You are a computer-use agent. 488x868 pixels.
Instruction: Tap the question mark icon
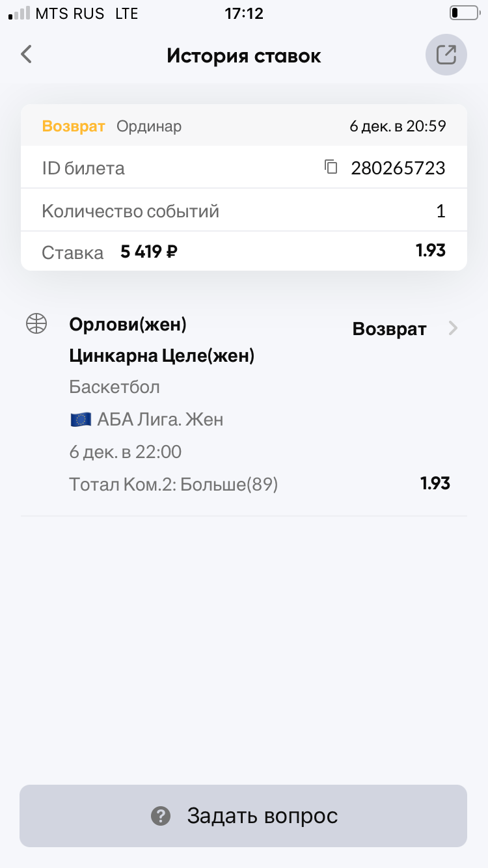point(160,815)
